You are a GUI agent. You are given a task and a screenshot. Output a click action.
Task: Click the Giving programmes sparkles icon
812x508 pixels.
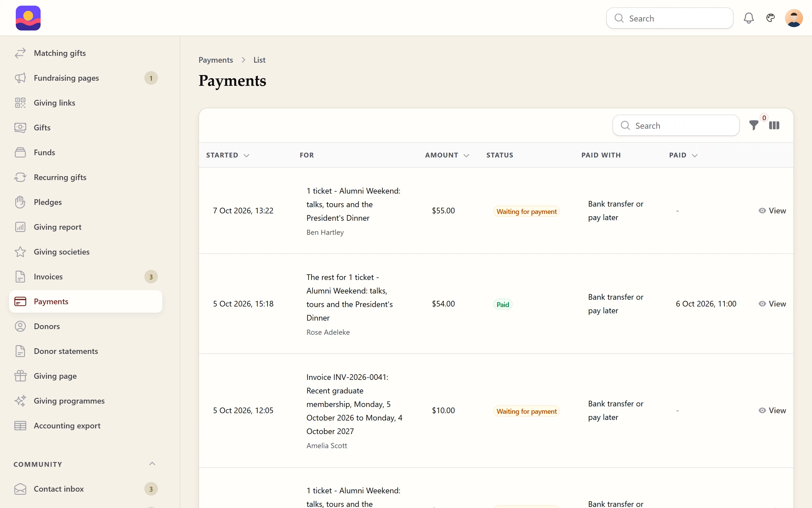pyautogui.click(x=20, y=401)
